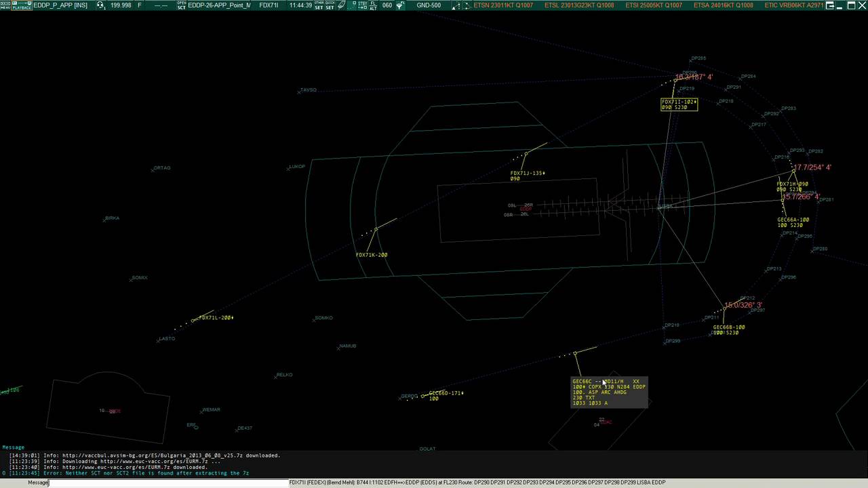Screen dimensions: 868x488
Task: Open the GND-500 altitude filter
Action: tap(429, 5)
